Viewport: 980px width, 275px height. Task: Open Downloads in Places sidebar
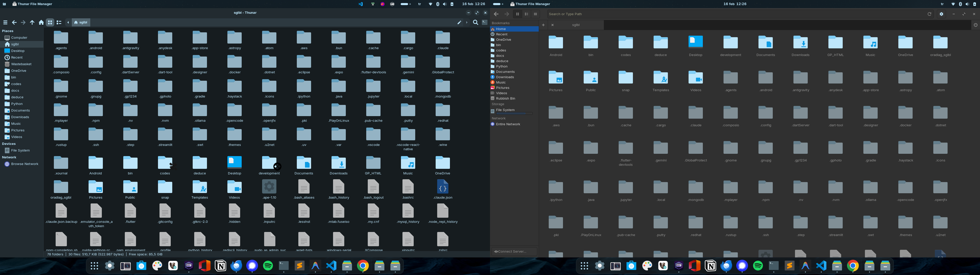(20, 117)
